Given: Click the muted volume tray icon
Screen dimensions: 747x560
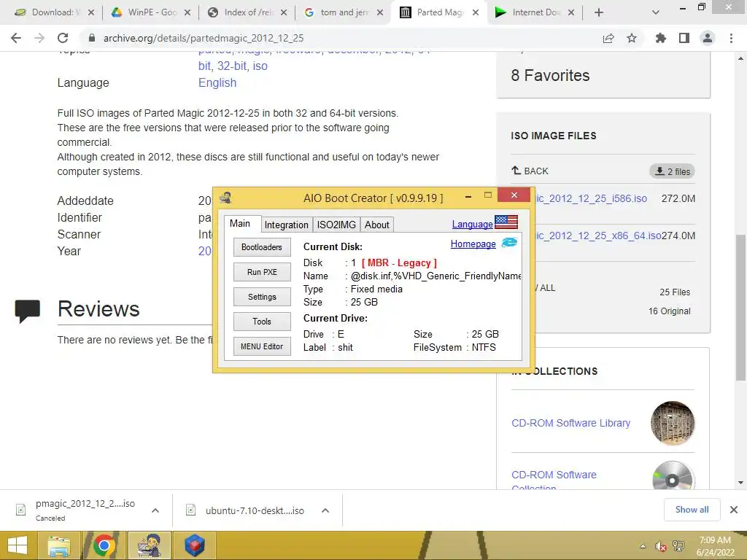Looking at the screenshot, I should click(x=660, y=546).
